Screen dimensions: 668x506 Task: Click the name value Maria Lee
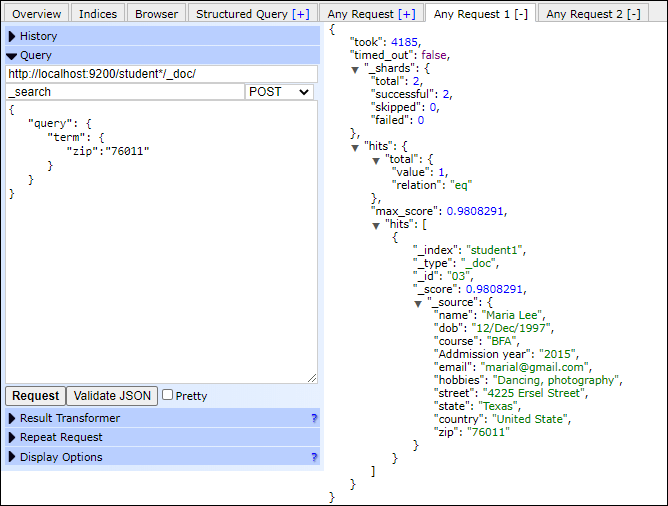512,315
